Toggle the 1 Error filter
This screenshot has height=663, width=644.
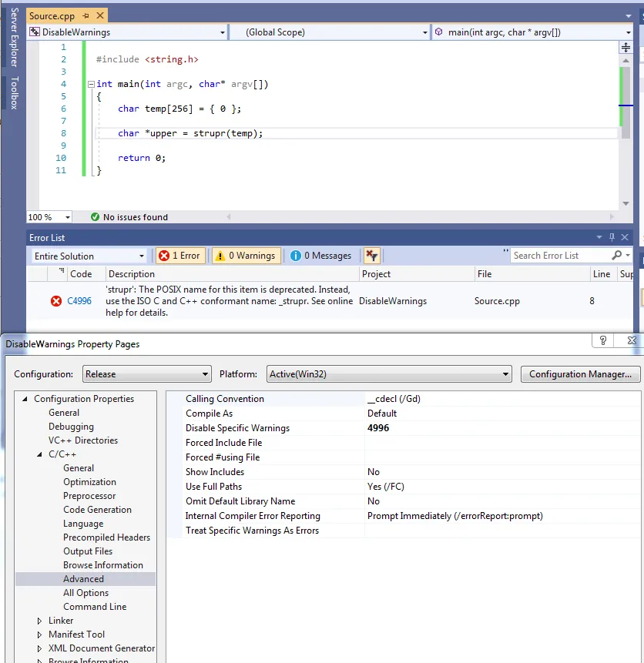180,256
